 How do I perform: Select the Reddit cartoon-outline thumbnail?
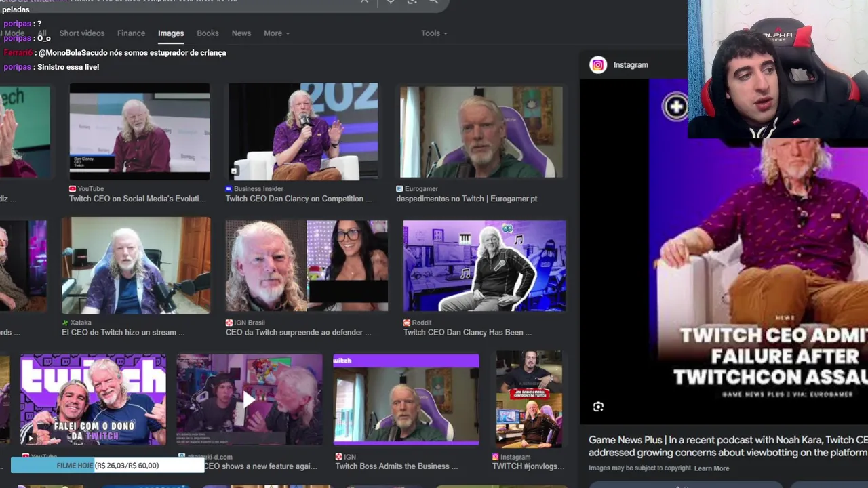(484, 266)
